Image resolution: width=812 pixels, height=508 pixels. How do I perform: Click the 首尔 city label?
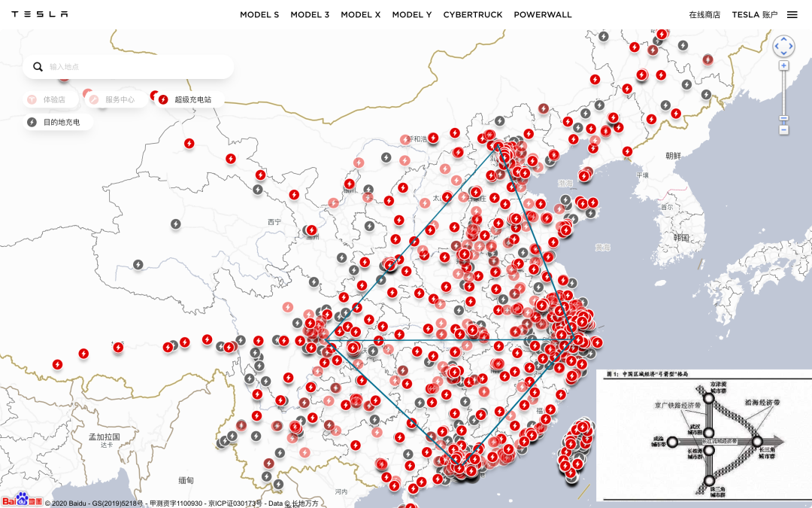667,207
